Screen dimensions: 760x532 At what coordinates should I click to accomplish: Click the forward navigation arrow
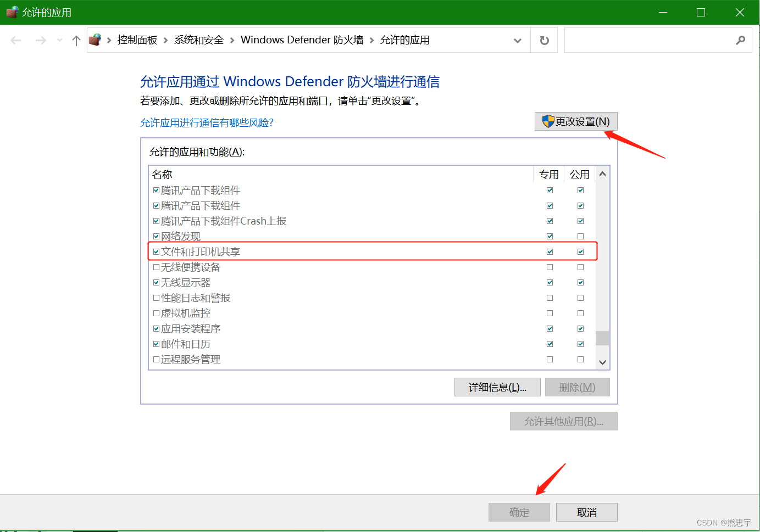pos(41,40)
